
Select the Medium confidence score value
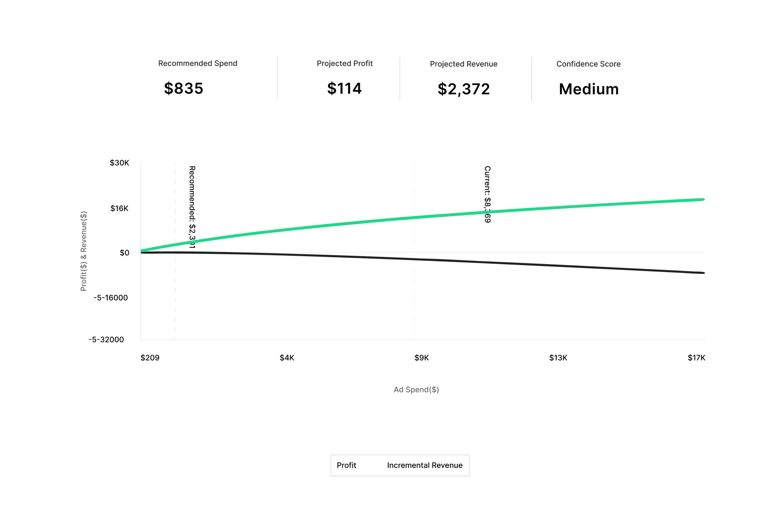point(588,89)
